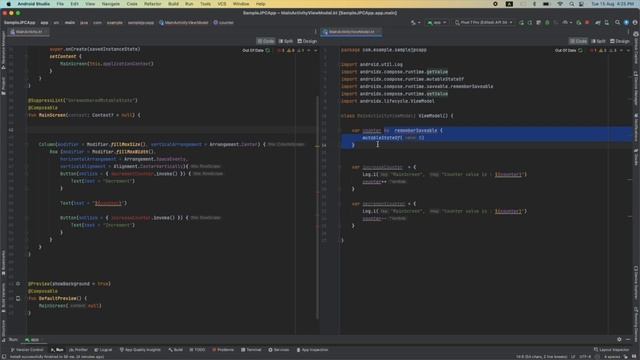Image resolution: width=640 pixels, height=360 pixels.
Task: Switch left editor to Split view
Action: [x=286, y=41]
